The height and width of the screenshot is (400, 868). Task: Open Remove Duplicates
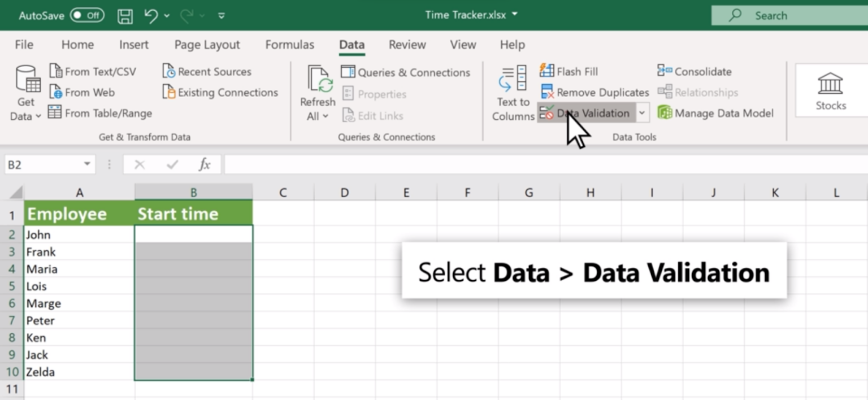tap(593, 92)
